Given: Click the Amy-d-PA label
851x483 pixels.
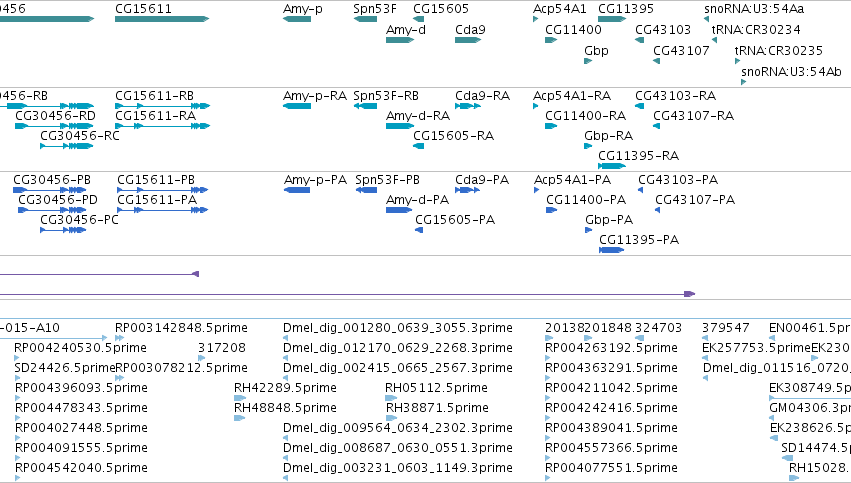Looking at the screenshot, I should pos(417,200).
